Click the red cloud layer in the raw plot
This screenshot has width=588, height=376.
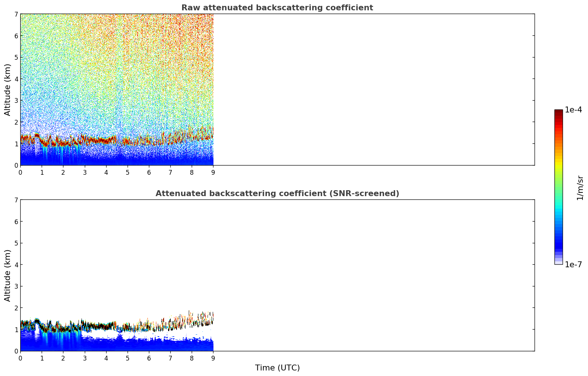tap(100, 140)
